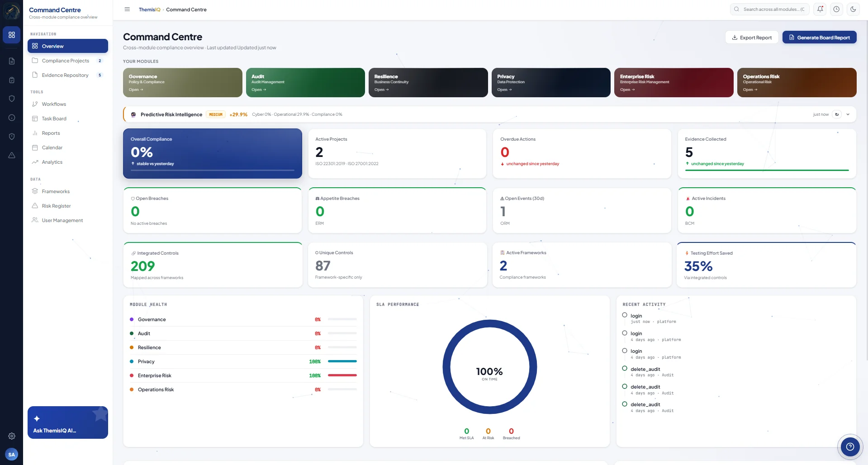Open the document icon in the dark rail
Screen dimensions: 868x465
coord(12,61)
